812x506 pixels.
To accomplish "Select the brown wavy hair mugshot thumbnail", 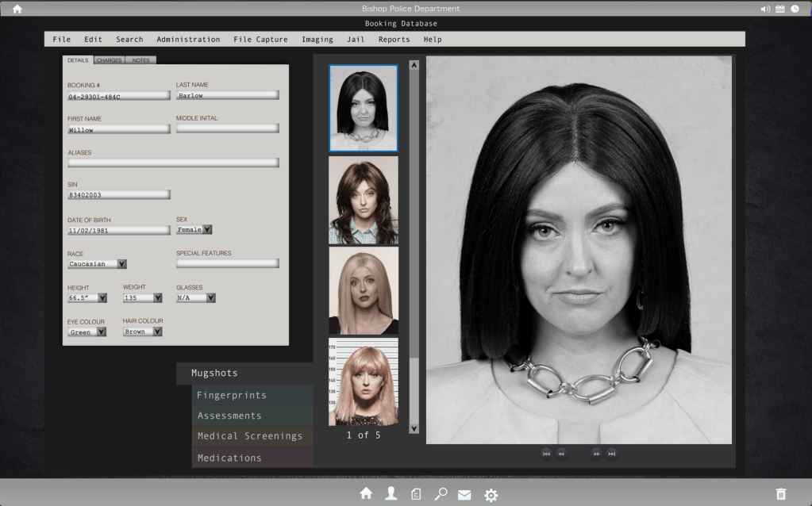I will tap(364, 200).
